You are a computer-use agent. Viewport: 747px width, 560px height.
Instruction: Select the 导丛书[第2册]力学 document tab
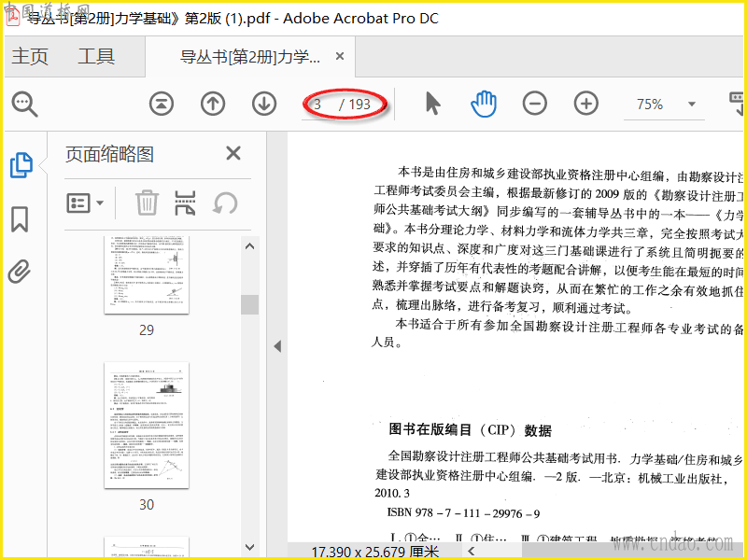pyautogui.click(x=249, y=57)
